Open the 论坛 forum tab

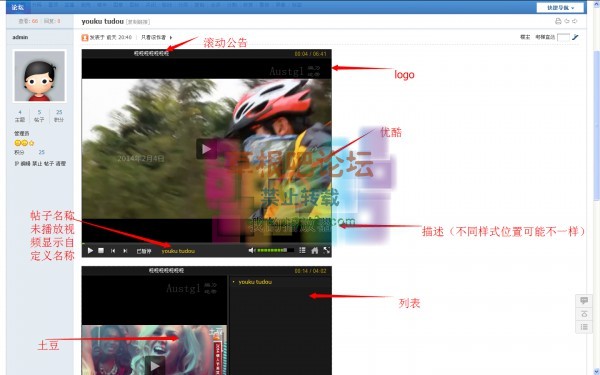pos(18,7)
